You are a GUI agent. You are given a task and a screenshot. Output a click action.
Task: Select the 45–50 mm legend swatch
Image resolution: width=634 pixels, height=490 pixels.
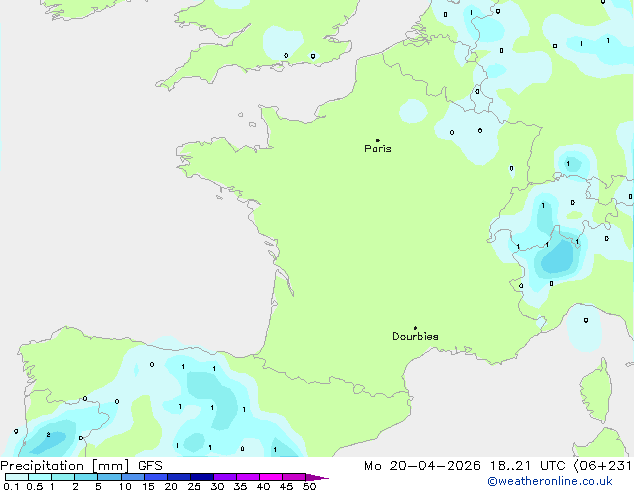tap(294, 477)
